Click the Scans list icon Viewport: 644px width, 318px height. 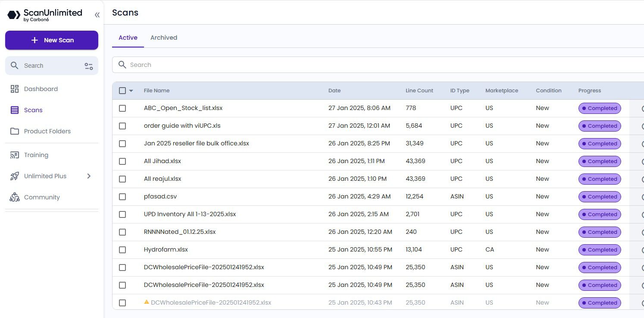tap(15, 110)
